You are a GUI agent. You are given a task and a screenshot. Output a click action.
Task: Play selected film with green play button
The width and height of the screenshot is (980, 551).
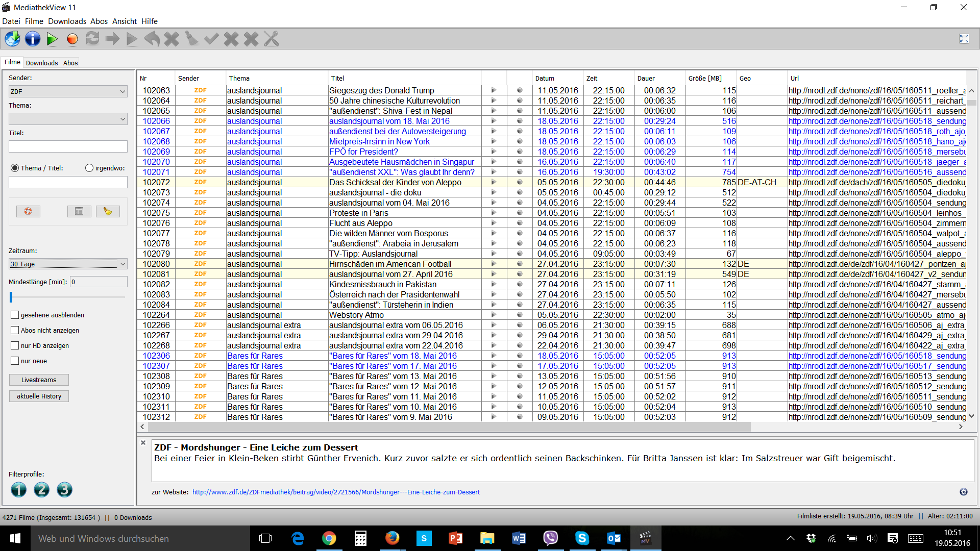tap(52, 39)
